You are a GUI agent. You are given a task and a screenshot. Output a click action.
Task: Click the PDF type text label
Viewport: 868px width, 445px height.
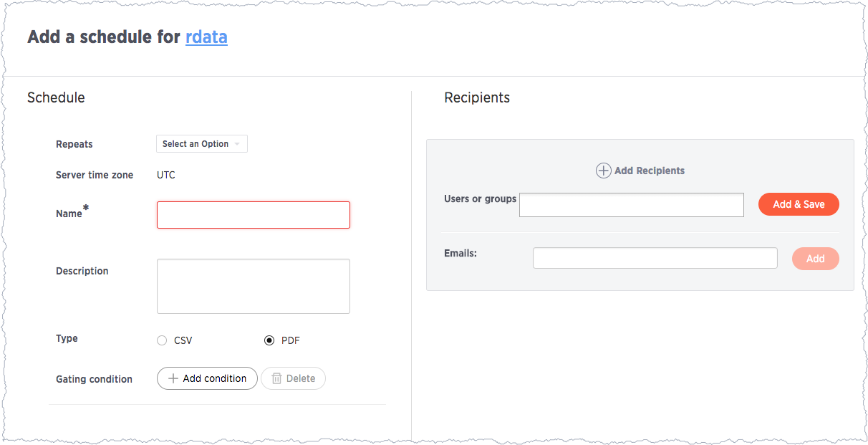click(291, 340)
